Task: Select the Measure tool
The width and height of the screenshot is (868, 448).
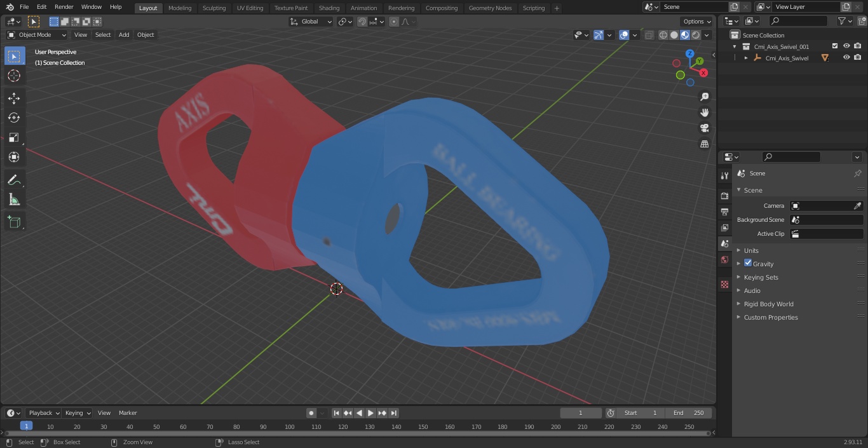Action: pos(14,200)
